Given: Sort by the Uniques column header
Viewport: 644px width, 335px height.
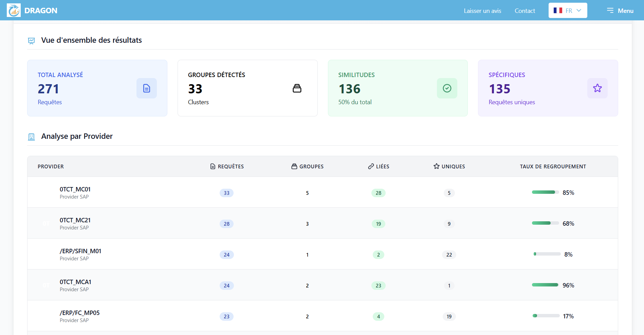Looking at the screenshot, I should (x=449, y=166).
